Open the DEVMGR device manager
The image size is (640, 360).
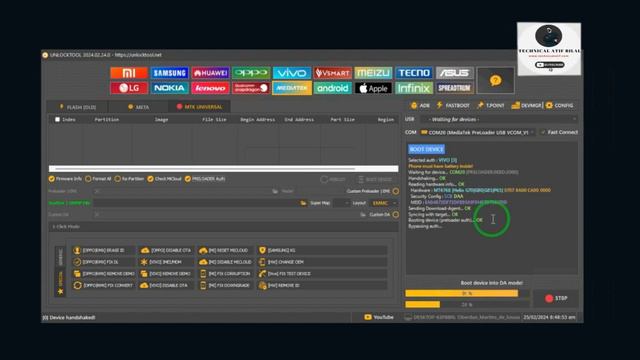(x=527, y=105)
